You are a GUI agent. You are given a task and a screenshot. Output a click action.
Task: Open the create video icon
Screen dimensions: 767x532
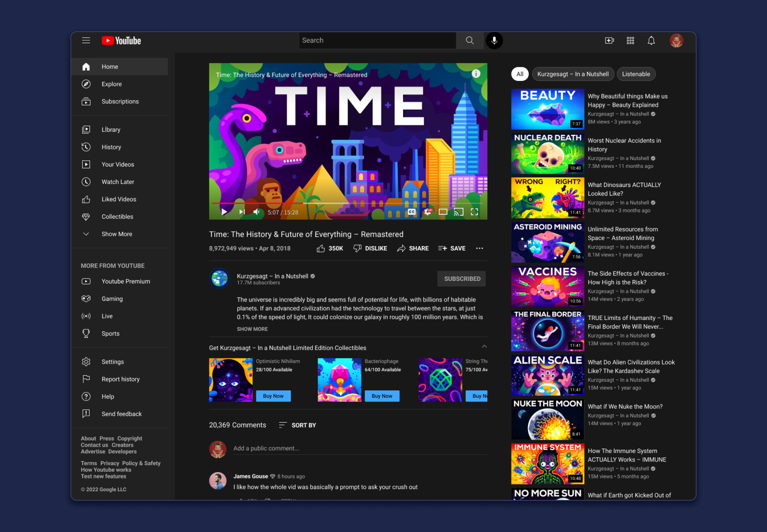pos(609,40)
